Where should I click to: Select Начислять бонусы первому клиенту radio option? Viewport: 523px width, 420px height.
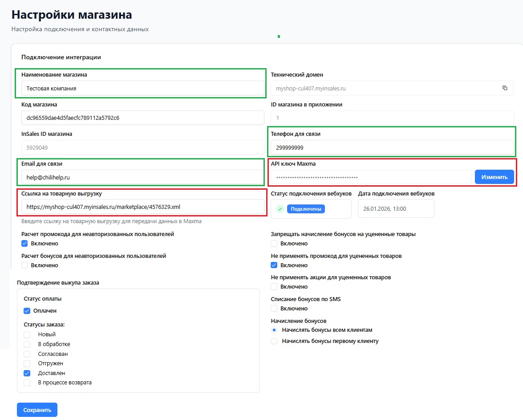(274, 341)
